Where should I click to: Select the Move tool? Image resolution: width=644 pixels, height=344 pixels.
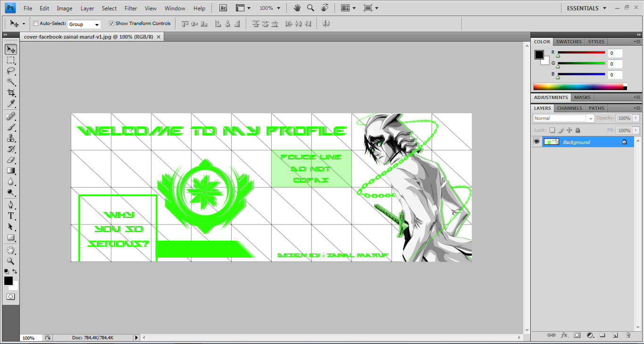click(10, 50)
